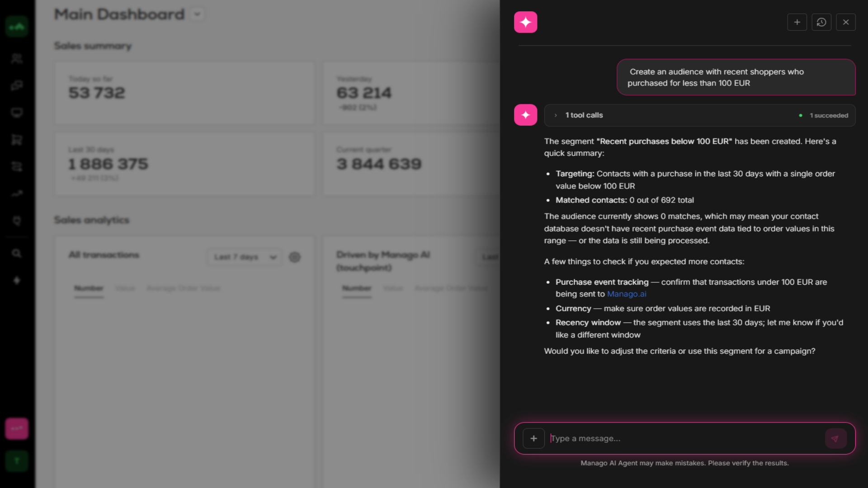Screen dimensions: 868x488
Task: Open the Manago.ai link
Action: coord(627,294)
